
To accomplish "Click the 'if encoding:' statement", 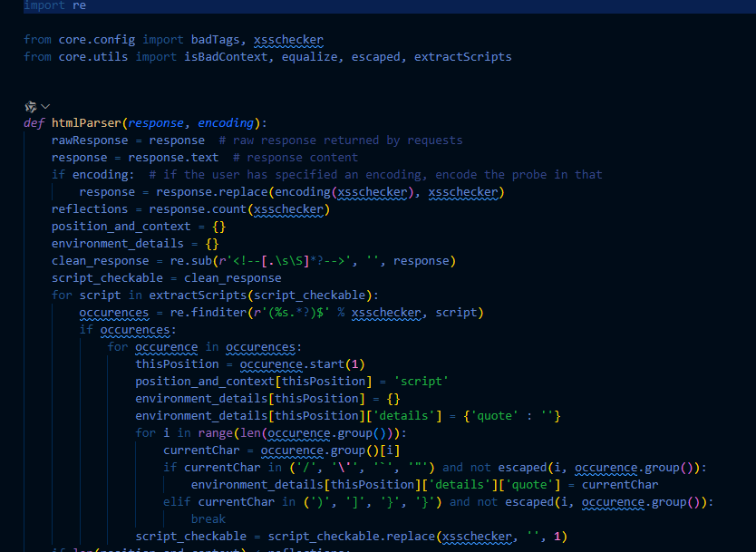I will (92, 175).
